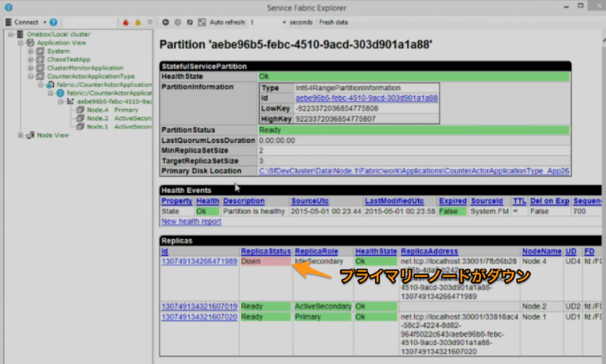Click the refresh circle icon in the toolbar
This screenshot has width=606, height=364.
point(190,22)
